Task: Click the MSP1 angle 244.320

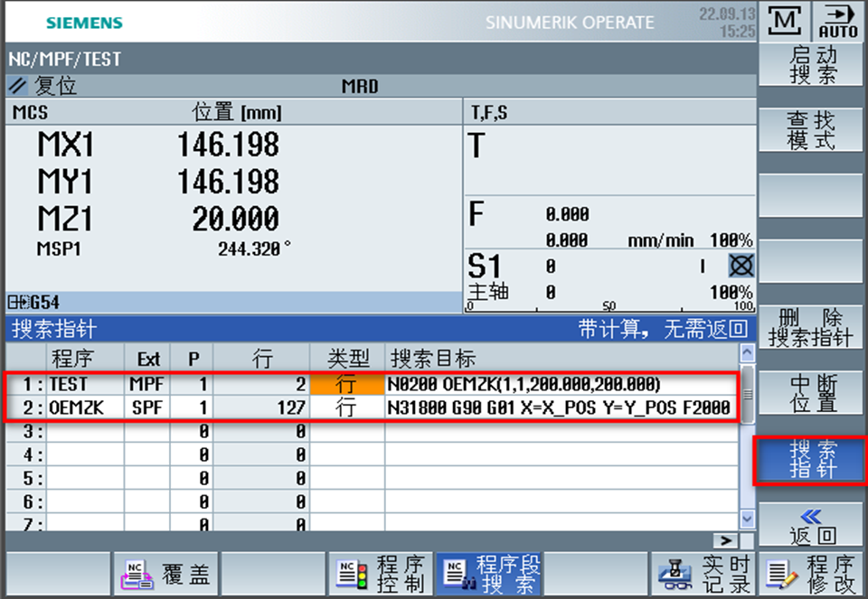Action: click(x=253, y=248)
